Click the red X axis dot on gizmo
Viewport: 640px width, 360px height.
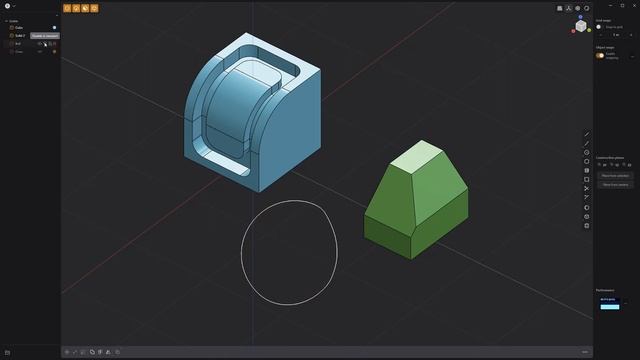[x=573, y=31]
